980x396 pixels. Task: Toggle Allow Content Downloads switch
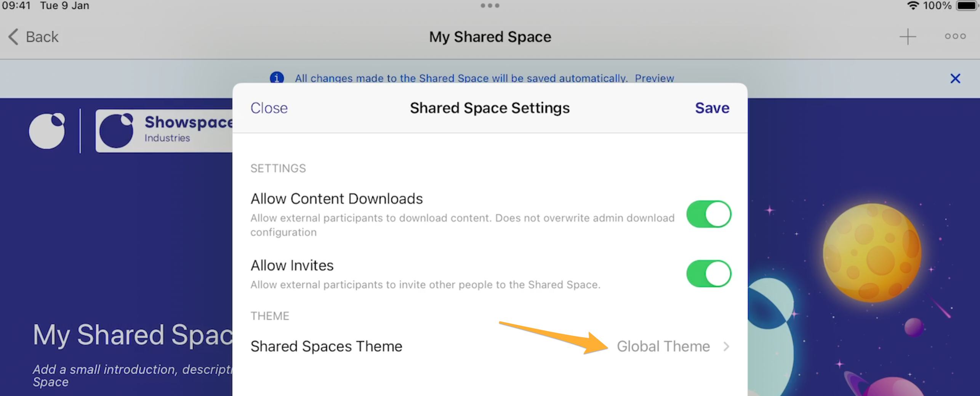(709, 214)
